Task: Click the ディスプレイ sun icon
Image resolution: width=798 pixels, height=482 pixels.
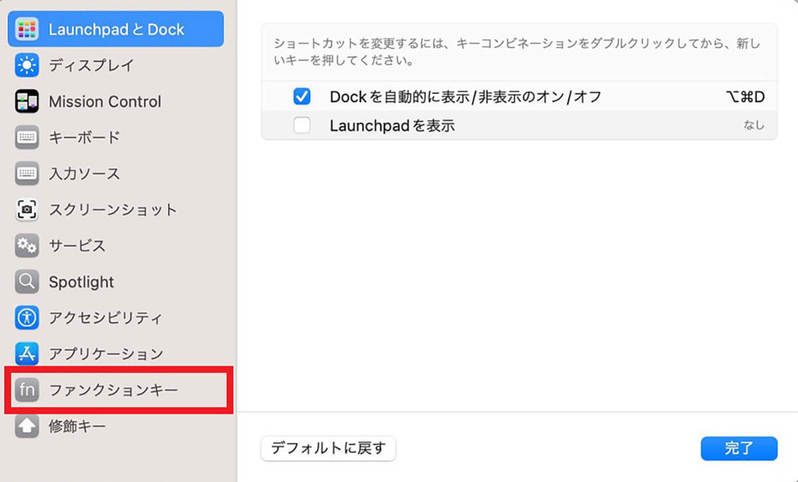Action: pos(27,65)
